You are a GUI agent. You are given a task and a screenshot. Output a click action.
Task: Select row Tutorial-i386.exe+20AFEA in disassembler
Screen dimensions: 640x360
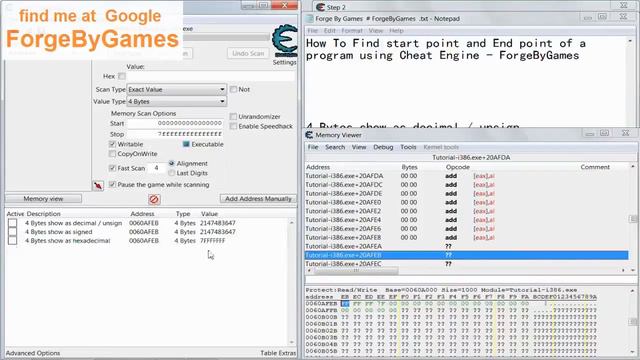[x=467, y=247]
